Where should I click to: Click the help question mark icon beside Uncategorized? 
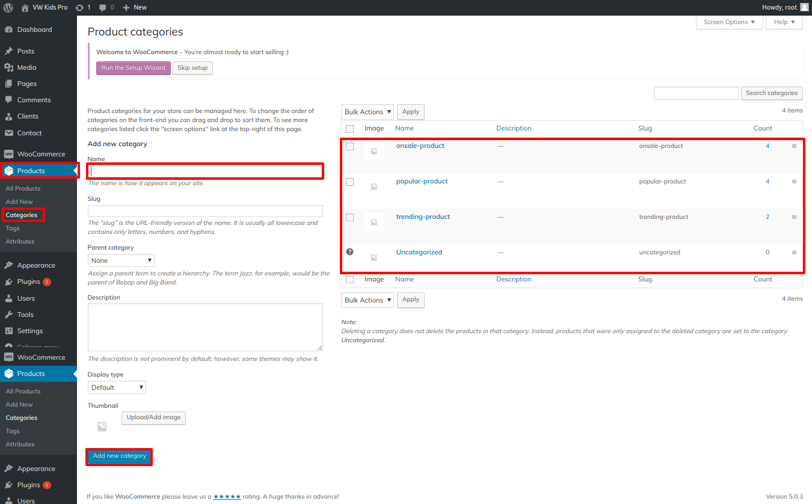click(x=349, y=252)
